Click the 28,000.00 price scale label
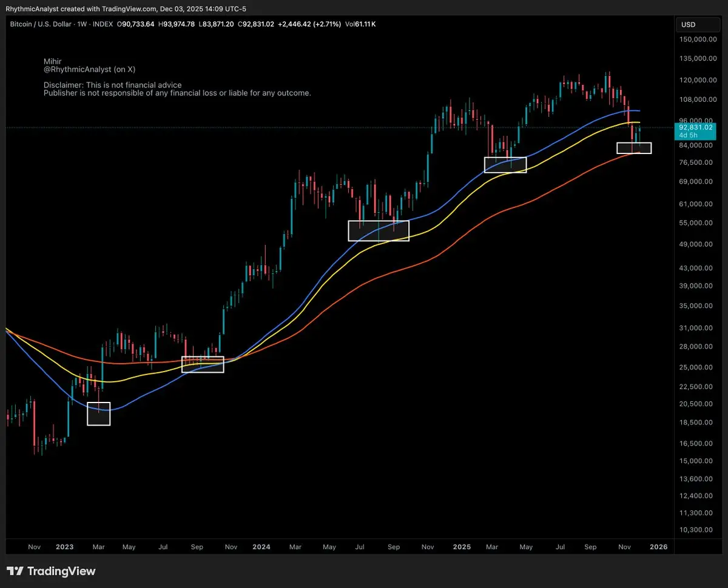 pyautogui.click(x=697, y=347)
